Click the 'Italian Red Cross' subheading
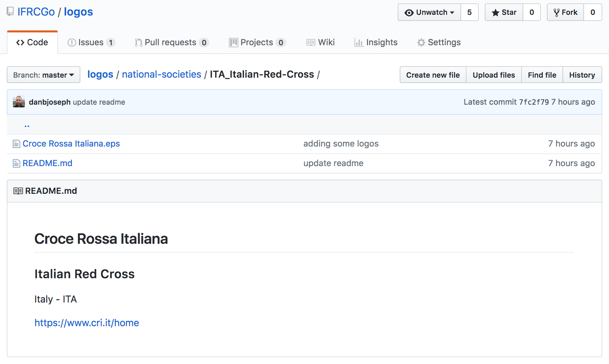This screenshot has height=364, width=609. click(x=84, y=274)
